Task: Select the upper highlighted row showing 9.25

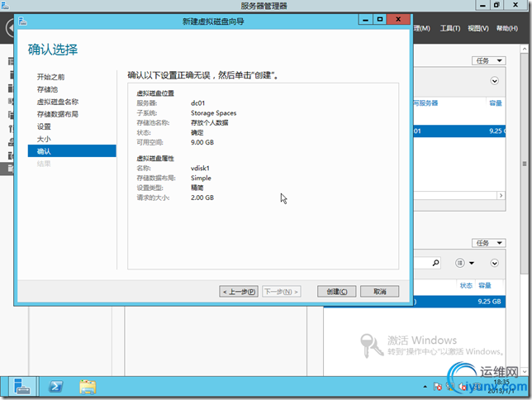Action: [x=459, y=131]
